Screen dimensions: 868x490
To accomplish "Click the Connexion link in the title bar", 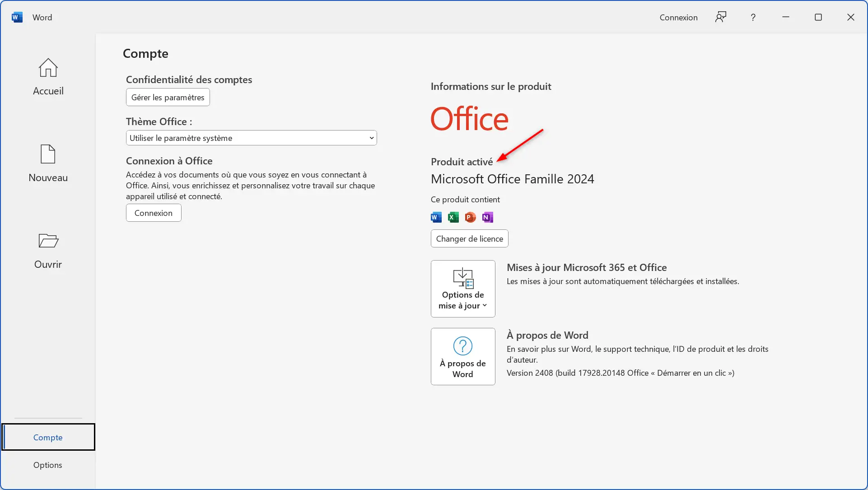I will tap(678, 17).
